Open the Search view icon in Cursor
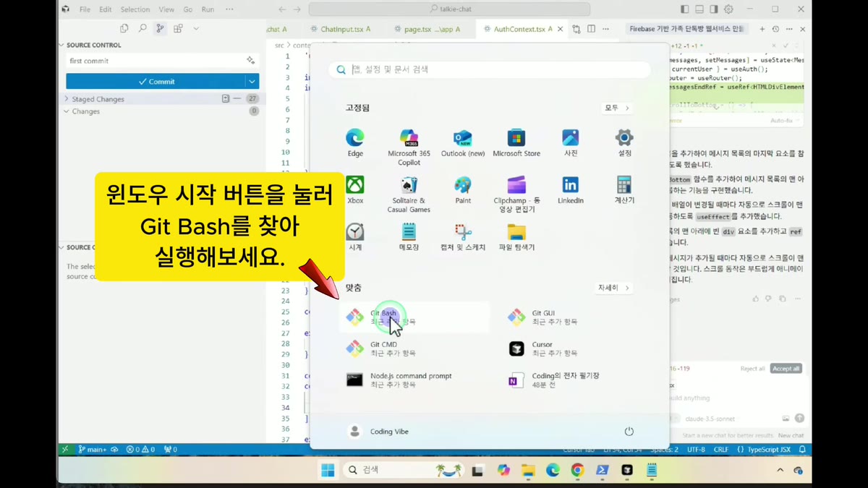The image size is (868, 488). pos(142,28)
